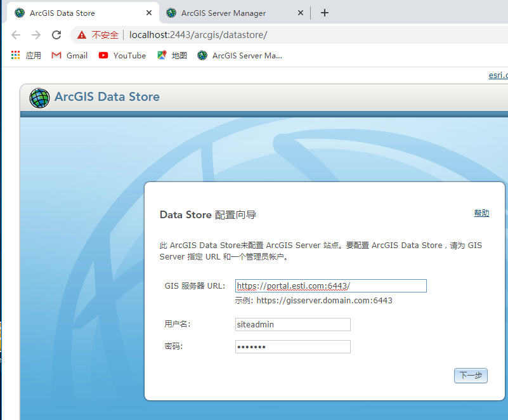Screen dimensions: 508x420
Task: Click the ArcGIS Data Store header title
Action: point(107,96)
